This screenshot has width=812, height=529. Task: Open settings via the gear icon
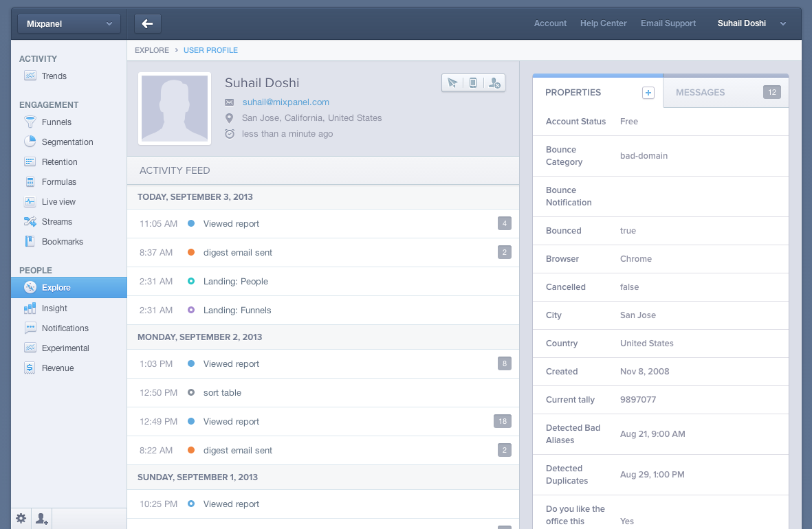click(21, 519)
